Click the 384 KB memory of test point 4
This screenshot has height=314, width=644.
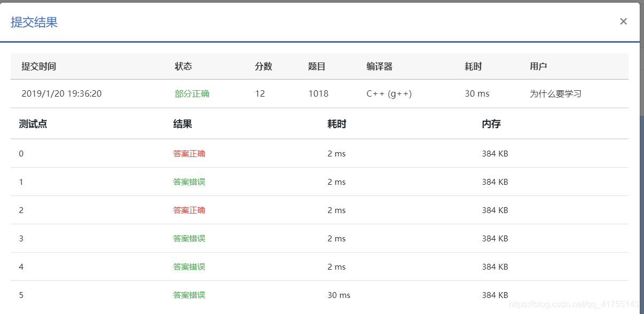click(495, 267)
